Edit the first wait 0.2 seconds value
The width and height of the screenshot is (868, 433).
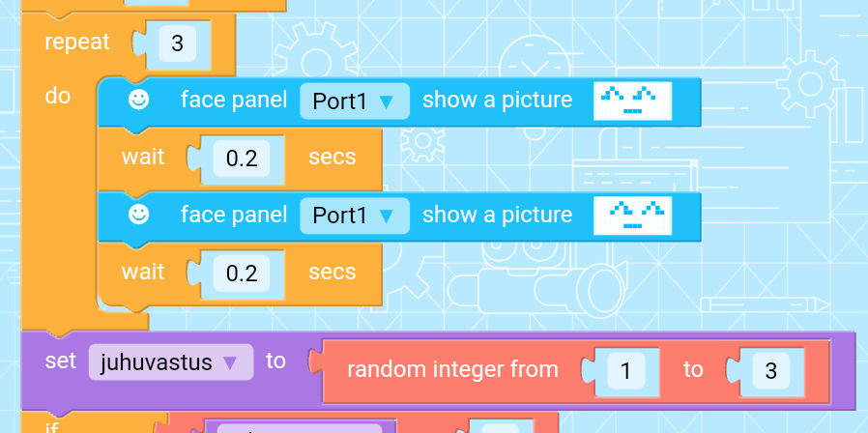tap(242, 159)
